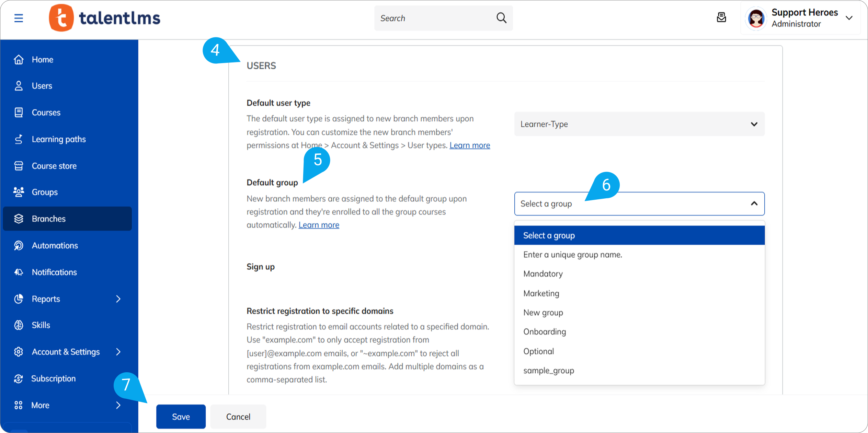Open Home from the sidebar
The image size is (868, 433).
click(42, 59)
